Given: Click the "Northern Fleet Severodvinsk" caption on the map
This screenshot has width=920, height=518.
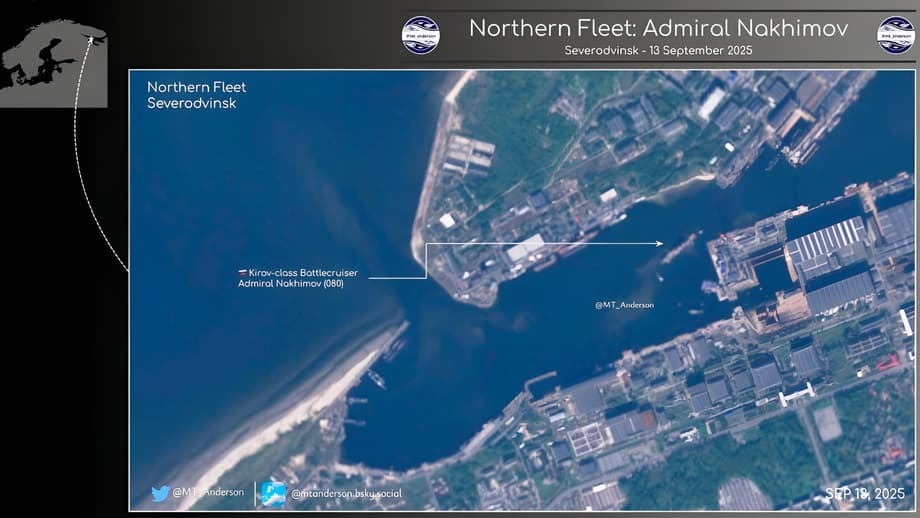Looking at the screenshot, I should pos(197,95).
